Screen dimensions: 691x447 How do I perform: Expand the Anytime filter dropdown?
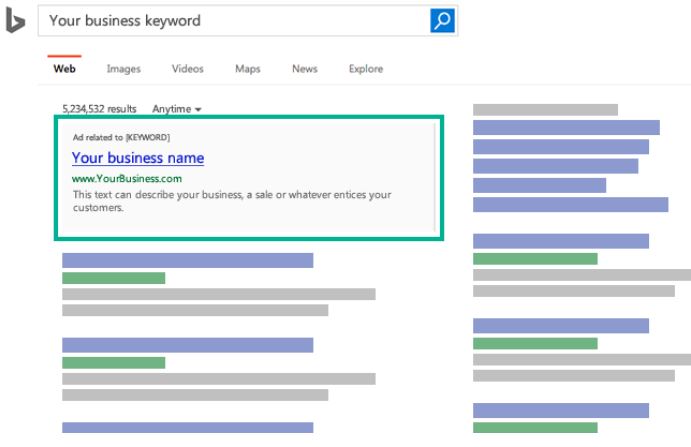click(x=177, y=108)
